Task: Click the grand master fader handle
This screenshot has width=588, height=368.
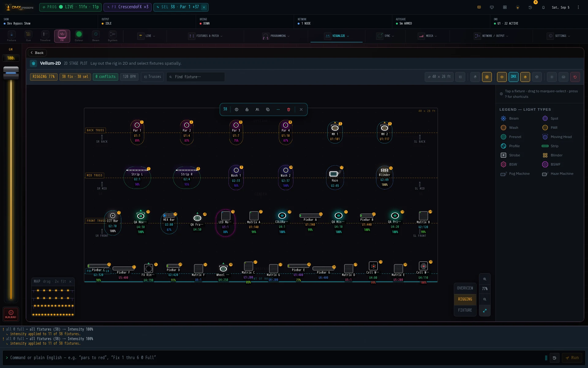Action: tap(11, 73)
